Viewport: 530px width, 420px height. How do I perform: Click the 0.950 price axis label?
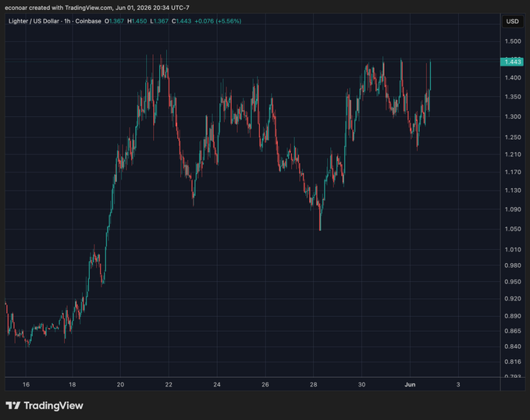513,282
